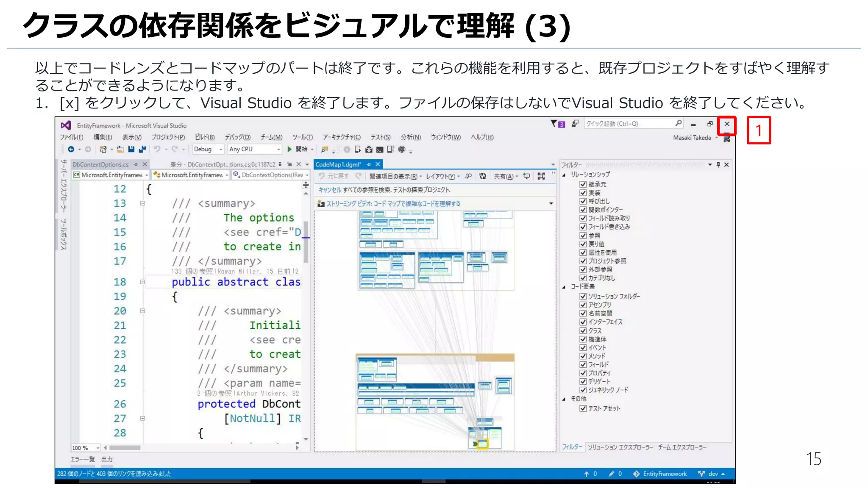Image resolution: width=868 pixels, height=488 pixels.
Task: Uncheck the 実装 filter checkbox
Action: (583, 193)
